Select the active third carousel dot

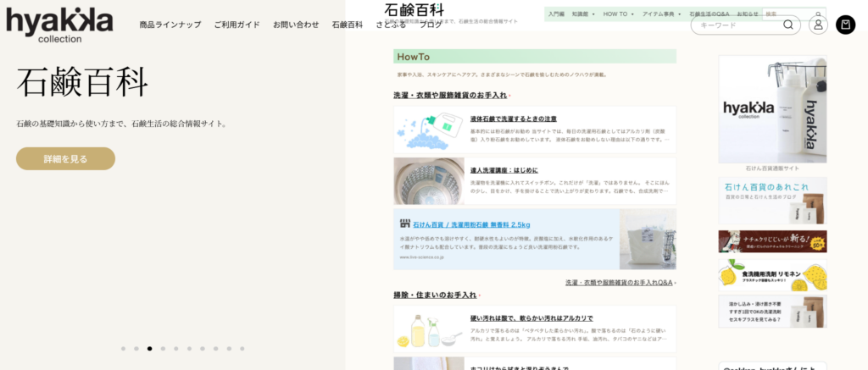[x=149, y=349]
